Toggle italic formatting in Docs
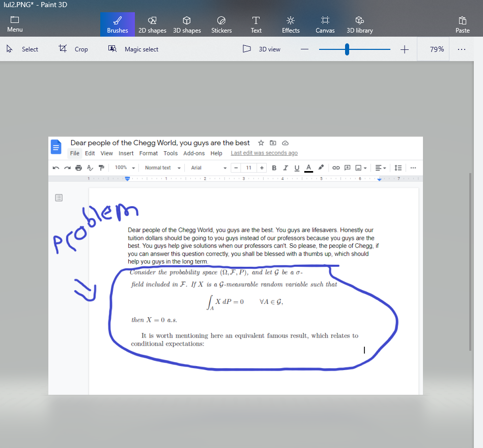The height and width of the screenshot is (448, 483). pos(285,168)
